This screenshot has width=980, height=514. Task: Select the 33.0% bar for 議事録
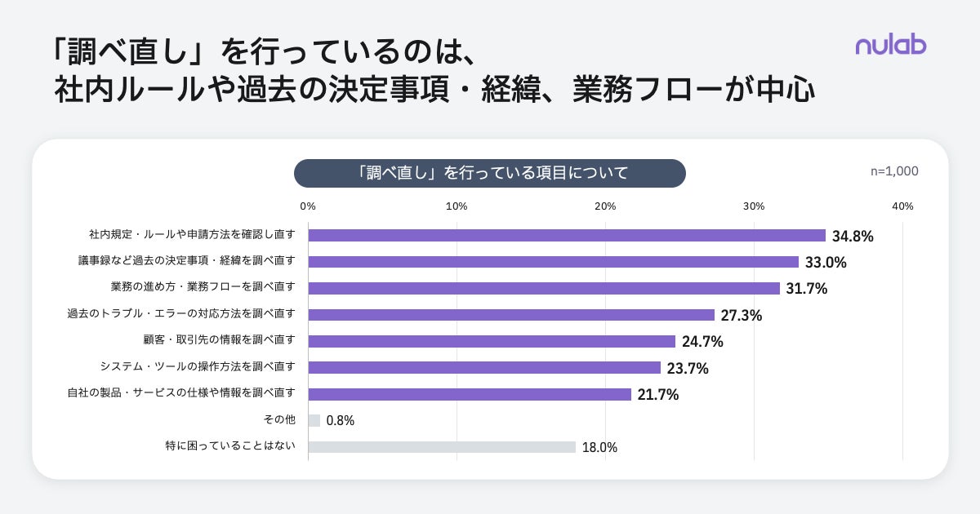pos(553,262)
